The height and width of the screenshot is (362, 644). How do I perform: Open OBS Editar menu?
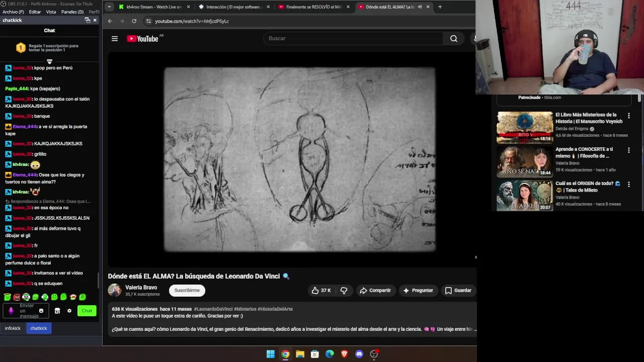click(35, 12)
